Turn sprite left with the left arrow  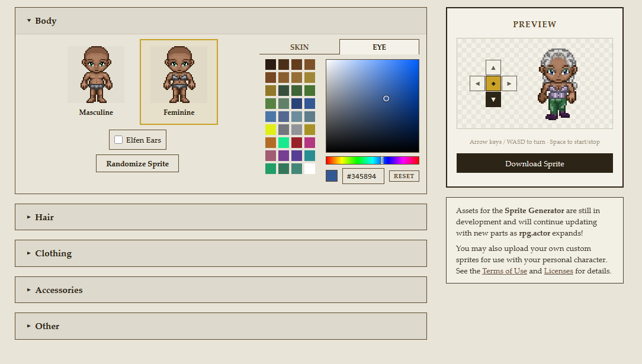[x=477, y=83]
